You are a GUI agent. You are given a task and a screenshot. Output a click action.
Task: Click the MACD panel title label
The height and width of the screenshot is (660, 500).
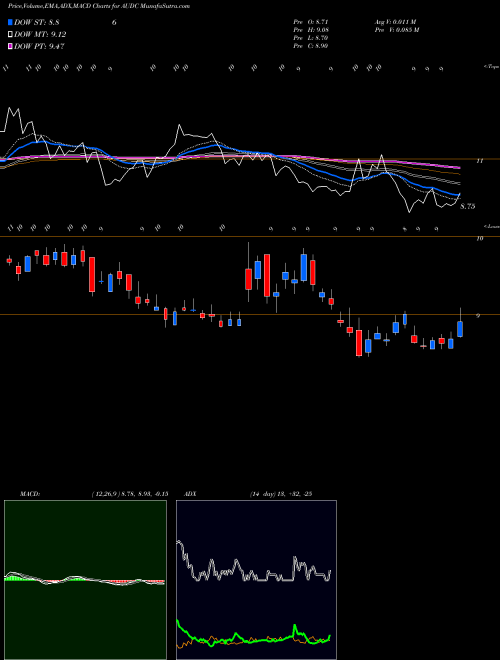point(29,494)
